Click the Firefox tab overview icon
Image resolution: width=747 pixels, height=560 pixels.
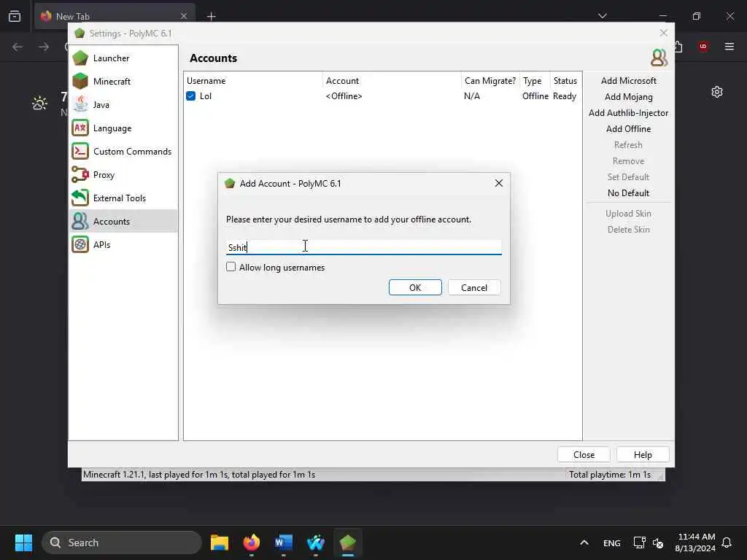[x=15, y=16]
